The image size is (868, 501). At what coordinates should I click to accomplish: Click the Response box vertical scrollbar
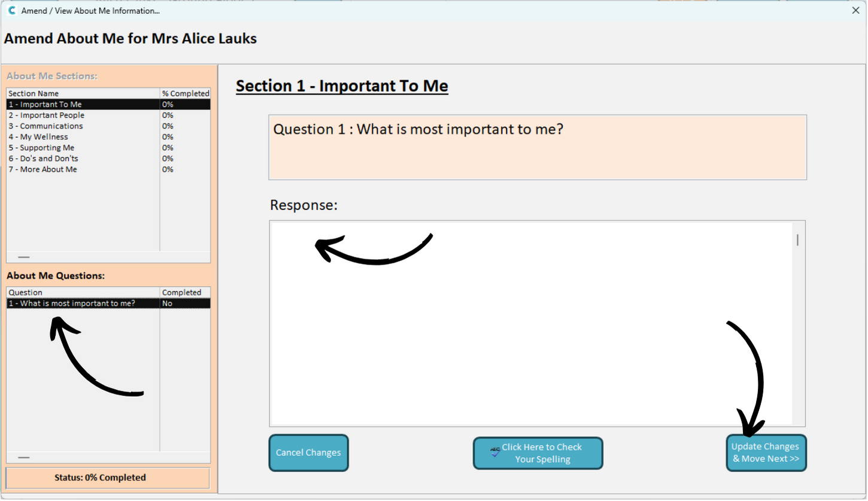tap(798, 323)
